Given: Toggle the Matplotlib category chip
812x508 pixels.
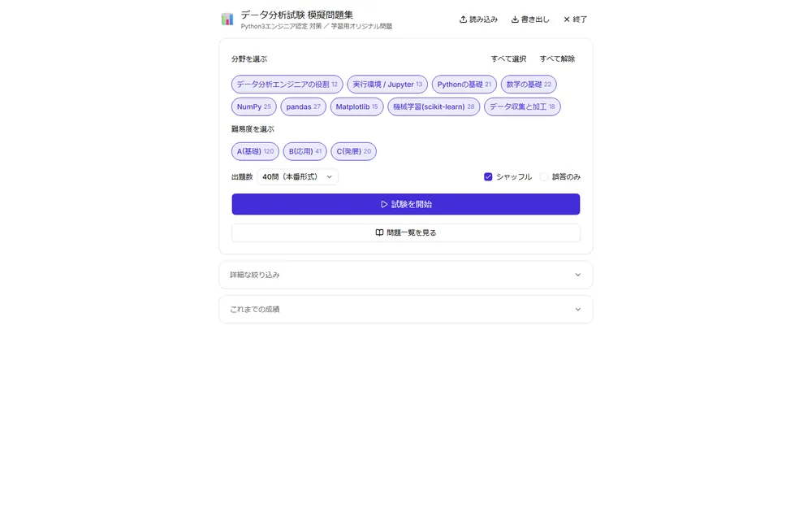Looking at the screenshot, I should coord(356,106).
